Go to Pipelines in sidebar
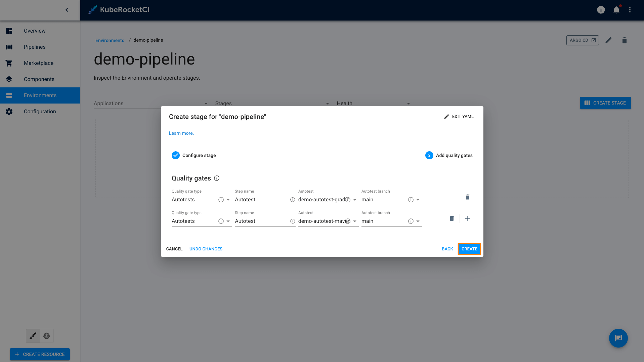 click(x=35, y=47)
